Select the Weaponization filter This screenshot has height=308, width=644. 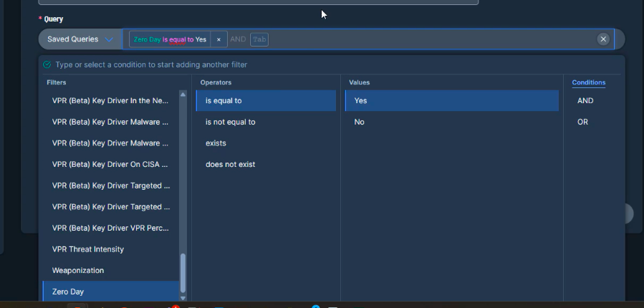pos(78,271)
